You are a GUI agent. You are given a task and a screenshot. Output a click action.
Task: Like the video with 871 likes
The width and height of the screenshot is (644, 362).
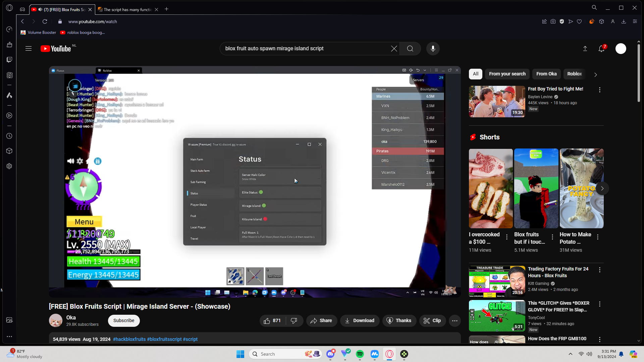click(x=272, y=321)
